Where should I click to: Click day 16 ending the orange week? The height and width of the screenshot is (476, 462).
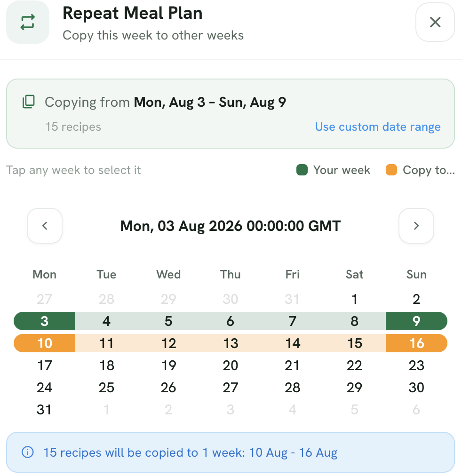pos(416,343)
